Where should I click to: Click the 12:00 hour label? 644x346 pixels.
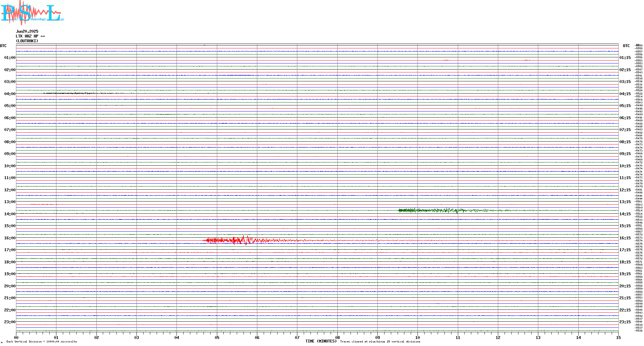click(10, 190)
